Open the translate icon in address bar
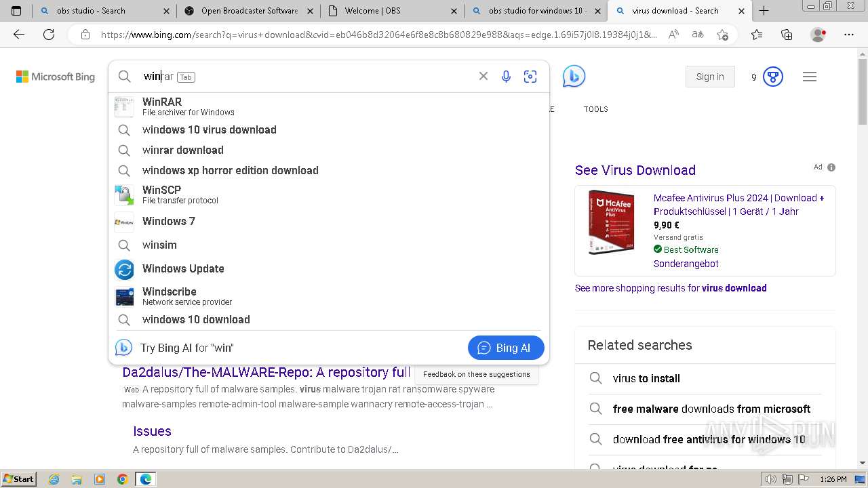The width and height of the screenshot is (868, 488). (697, 35)
